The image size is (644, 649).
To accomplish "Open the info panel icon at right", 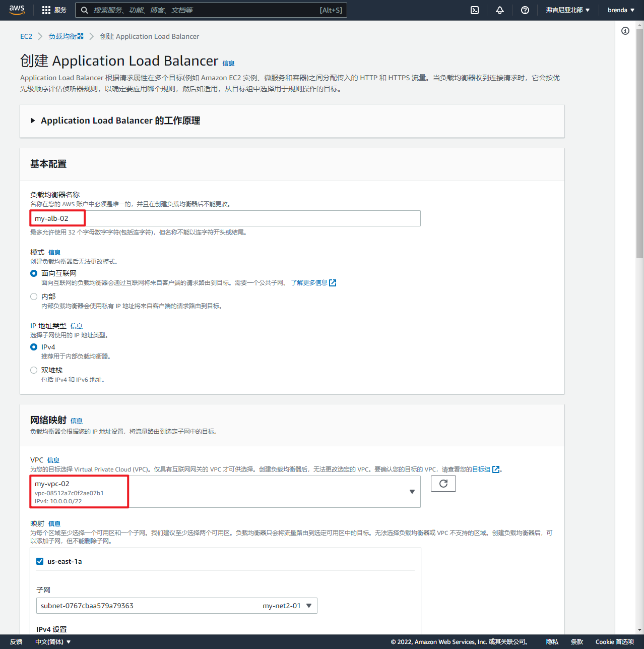I will click(625, 31).
